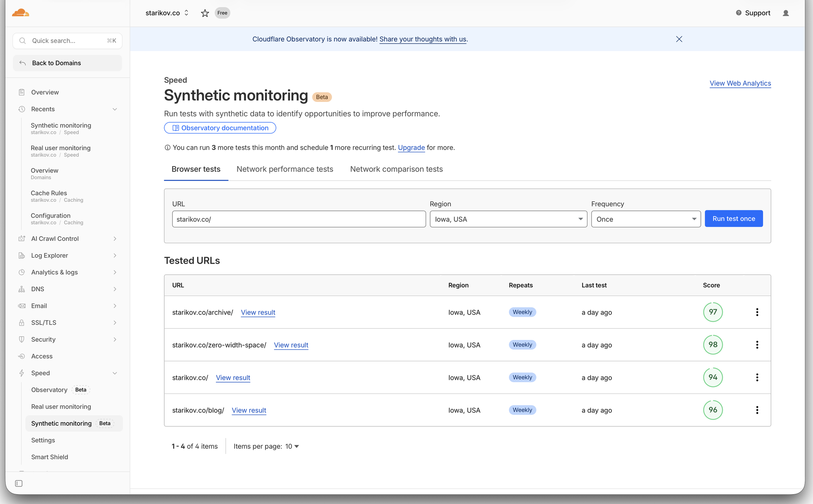Screen dimensions: 813x504
Task: Click the Cloudflare logo icon
Action: (20, 13)
